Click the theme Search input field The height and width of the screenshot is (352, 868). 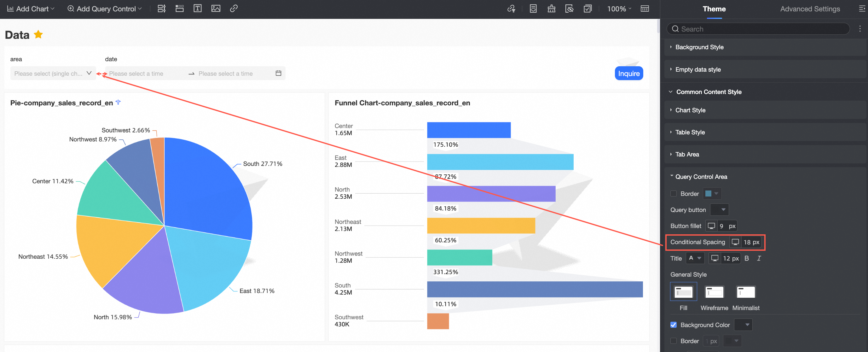pos(761,29)
